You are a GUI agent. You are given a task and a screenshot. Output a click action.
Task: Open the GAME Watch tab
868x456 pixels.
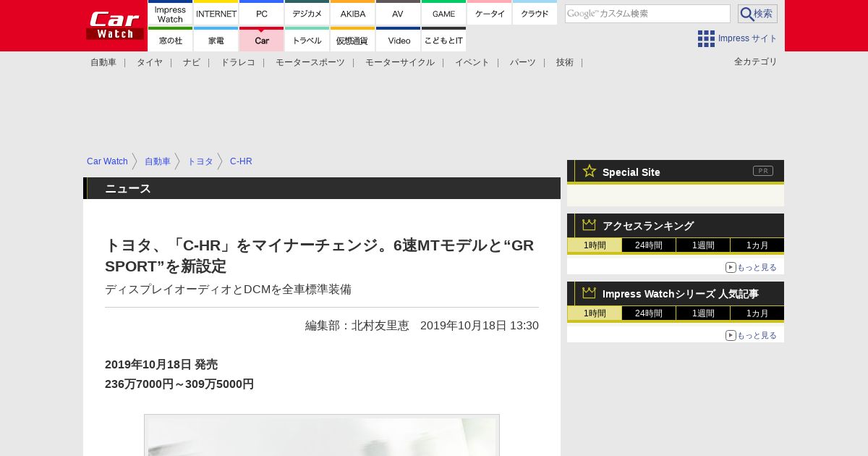(x=443, y=13)
